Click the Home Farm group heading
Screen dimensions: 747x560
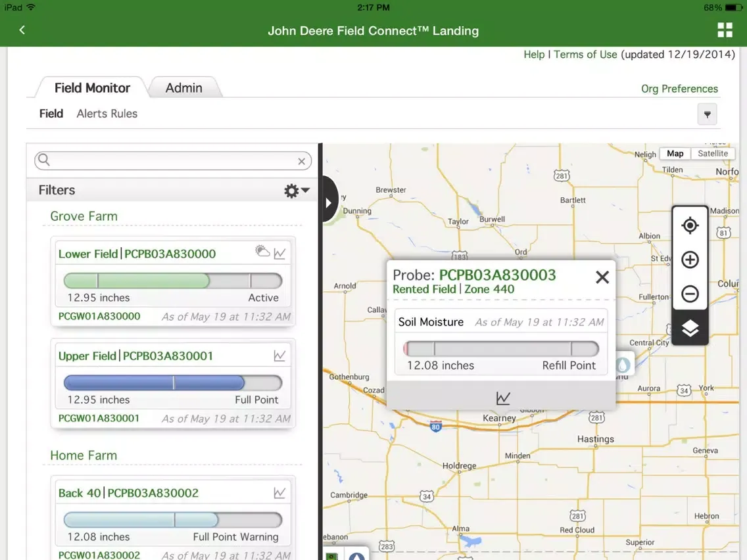coord(84,455)
